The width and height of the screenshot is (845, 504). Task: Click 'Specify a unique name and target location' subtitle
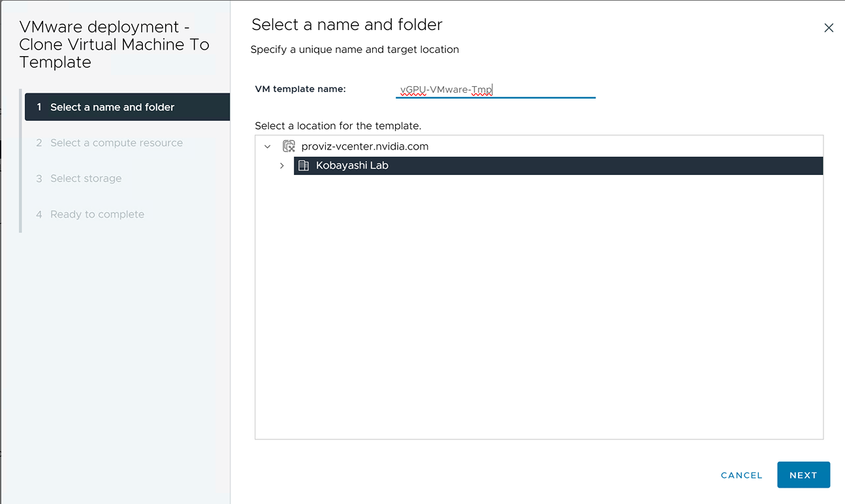pyautogui.click(x=355, y=50)
